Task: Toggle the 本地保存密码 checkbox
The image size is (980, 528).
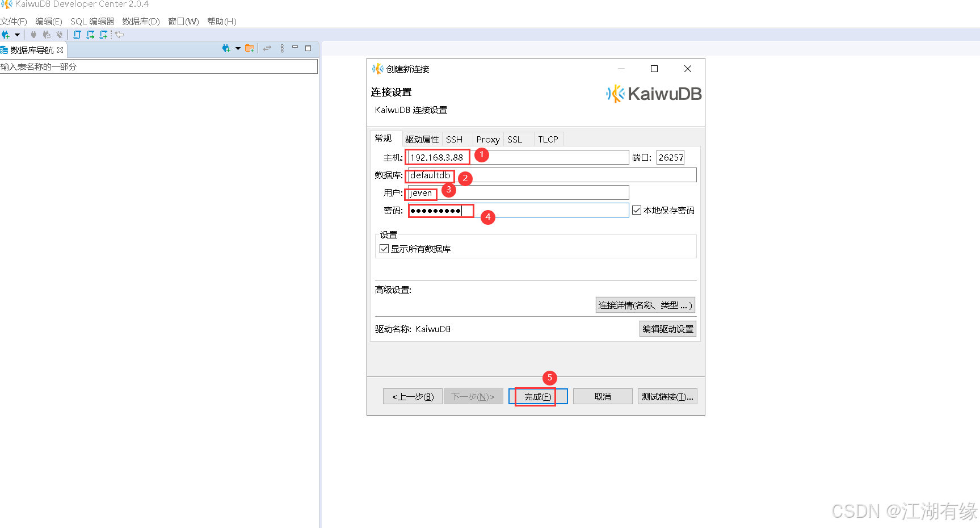Action: [x=637, y=210]
